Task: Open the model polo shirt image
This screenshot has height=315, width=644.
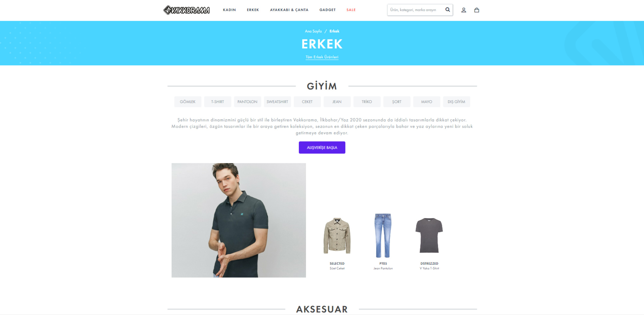Action: tap(239, 220)
